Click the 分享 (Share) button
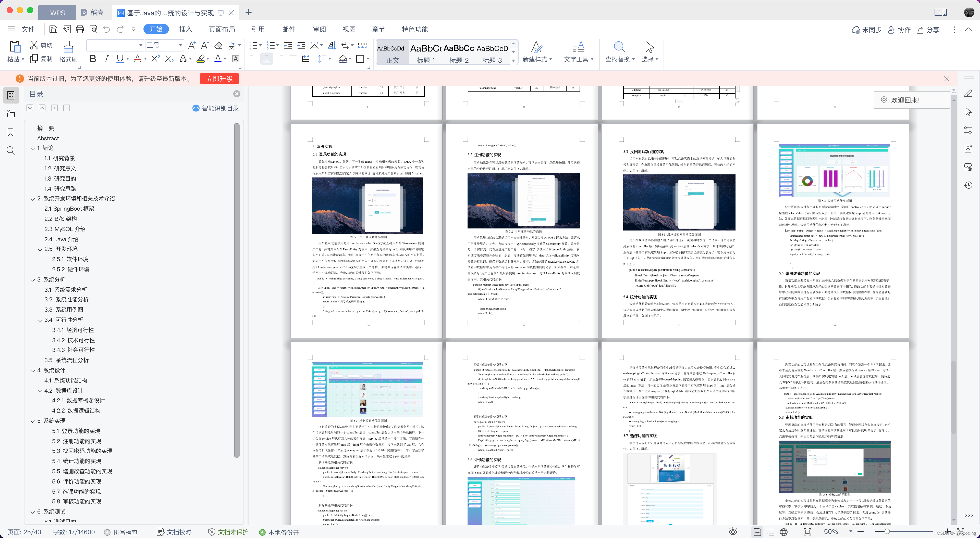The image size is (980, 538). [x=928, y=30]
